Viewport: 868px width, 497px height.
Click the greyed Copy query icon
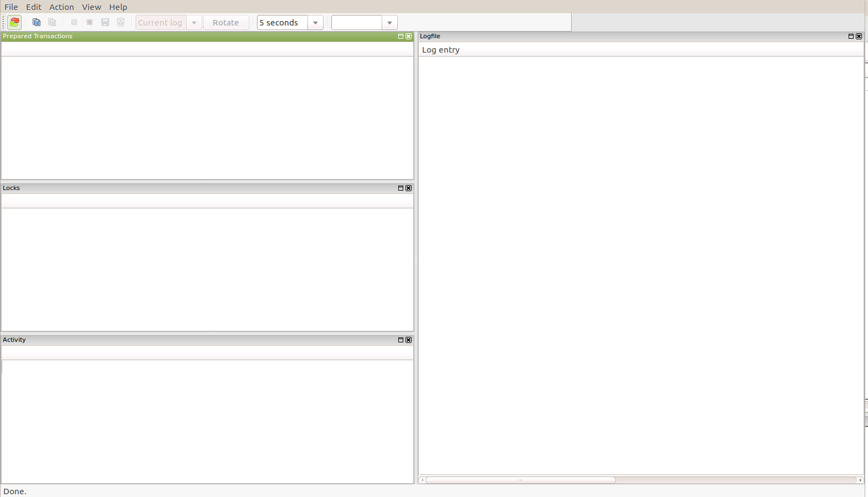click(52, 22)
